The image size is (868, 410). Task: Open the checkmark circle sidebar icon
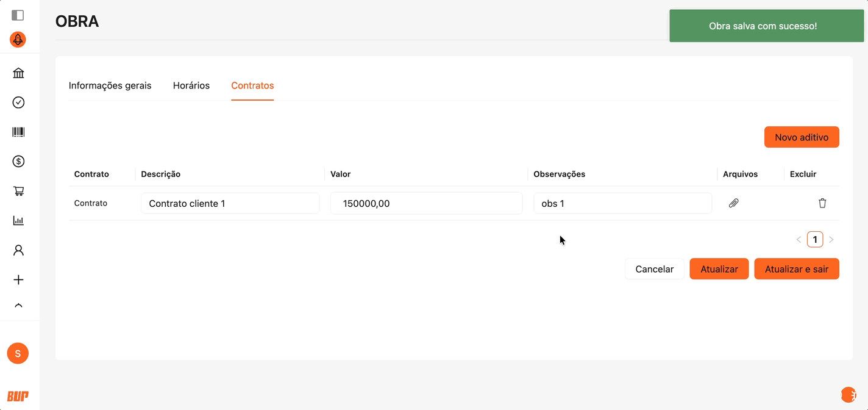point(18,103)
